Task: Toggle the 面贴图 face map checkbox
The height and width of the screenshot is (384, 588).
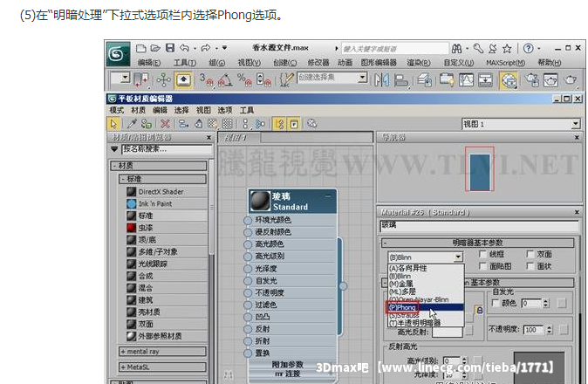Action: [483, 266]
